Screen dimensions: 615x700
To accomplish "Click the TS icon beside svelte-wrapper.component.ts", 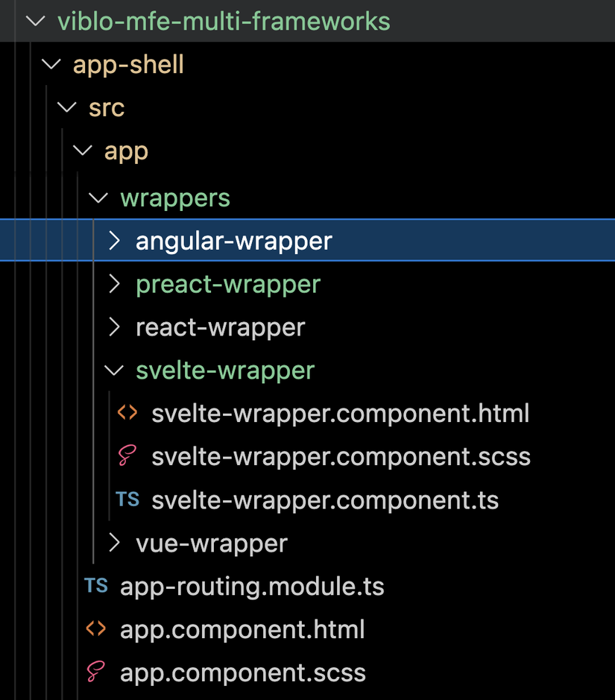I will [x=127, y=499].
